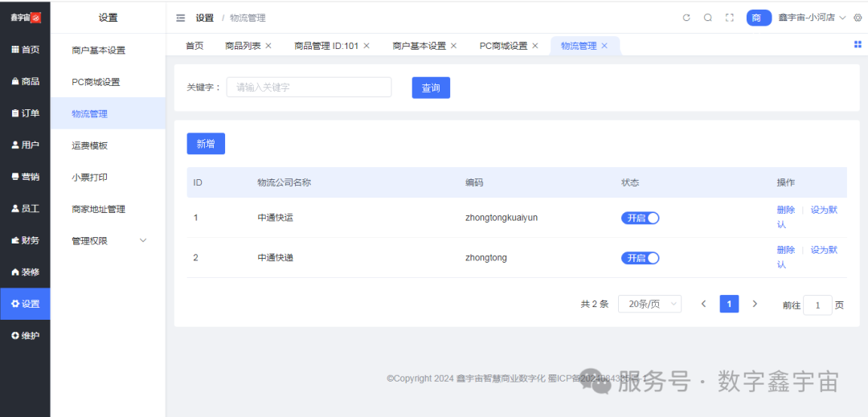
Task: Click page number 1 button
Action: pyautogui.click(x=729, y=304)
